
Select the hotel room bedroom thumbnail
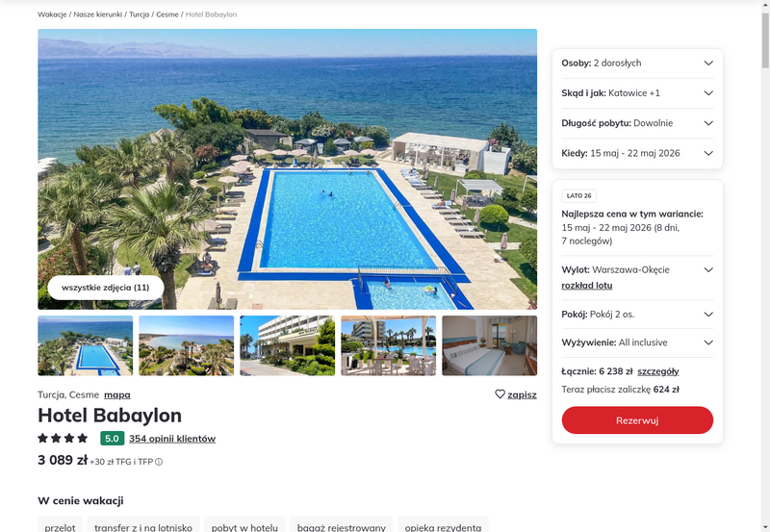tap(489, 345)
